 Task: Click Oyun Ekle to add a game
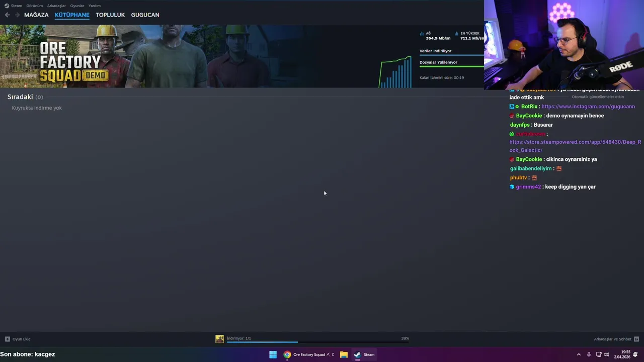(21, 339)
